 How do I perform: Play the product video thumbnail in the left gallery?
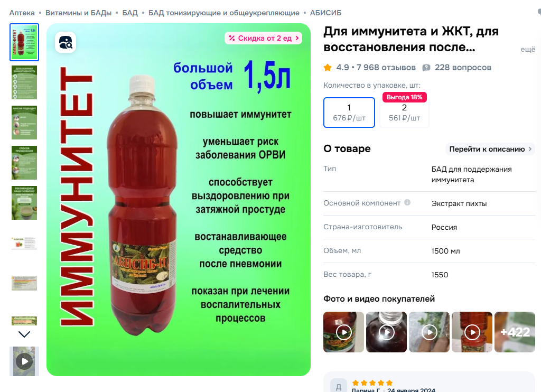(24, 361)
